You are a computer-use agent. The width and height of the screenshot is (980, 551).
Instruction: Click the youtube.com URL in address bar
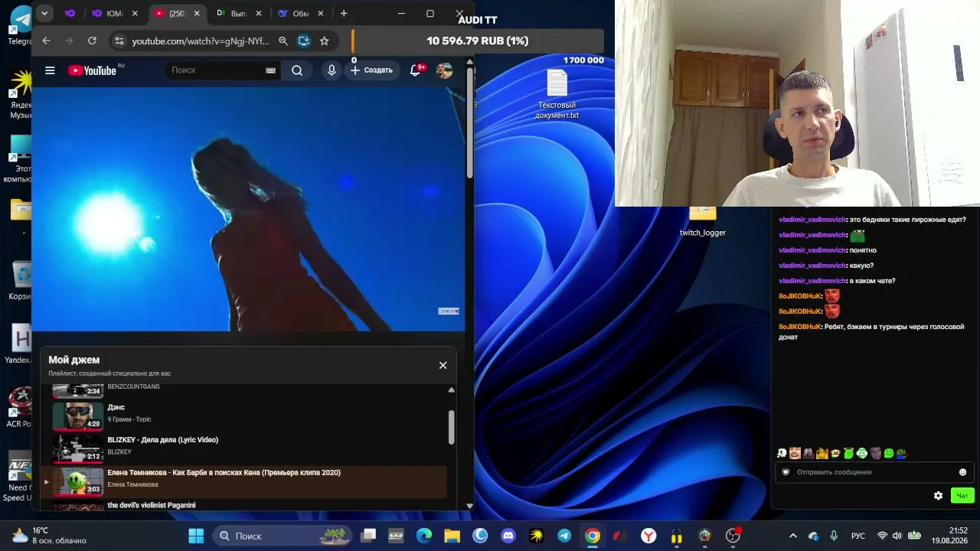[201, 41]
